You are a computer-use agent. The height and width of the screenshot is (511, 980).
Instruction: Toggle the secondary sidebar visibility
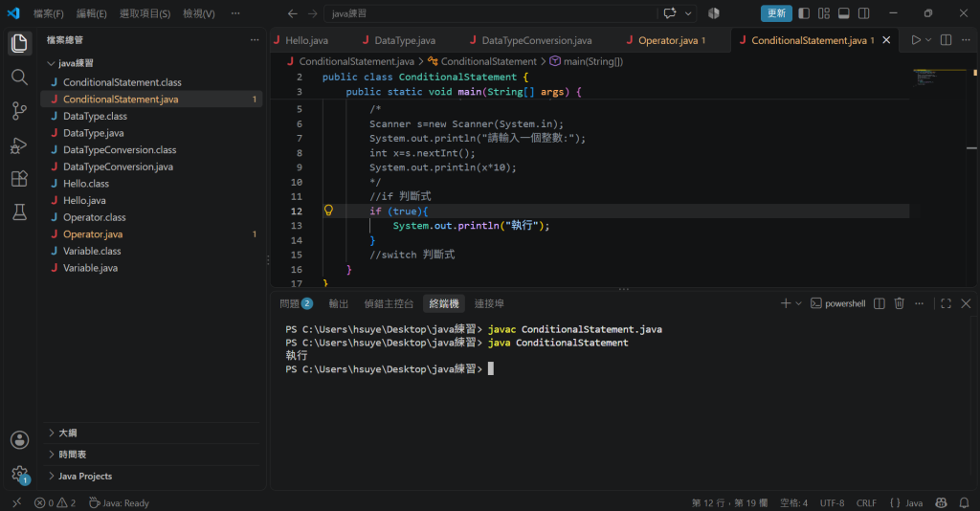[864, 13]
